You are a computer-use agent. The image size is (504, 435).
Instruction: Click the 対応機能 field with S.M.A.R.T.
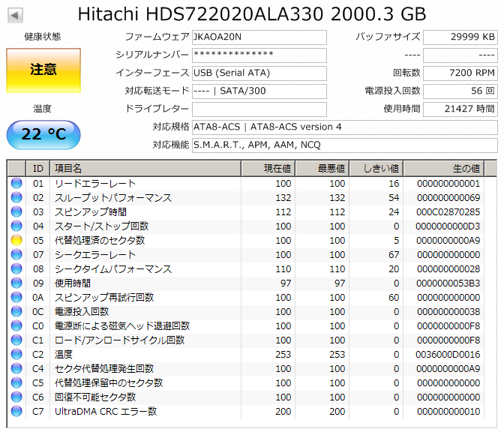point(345,145)
